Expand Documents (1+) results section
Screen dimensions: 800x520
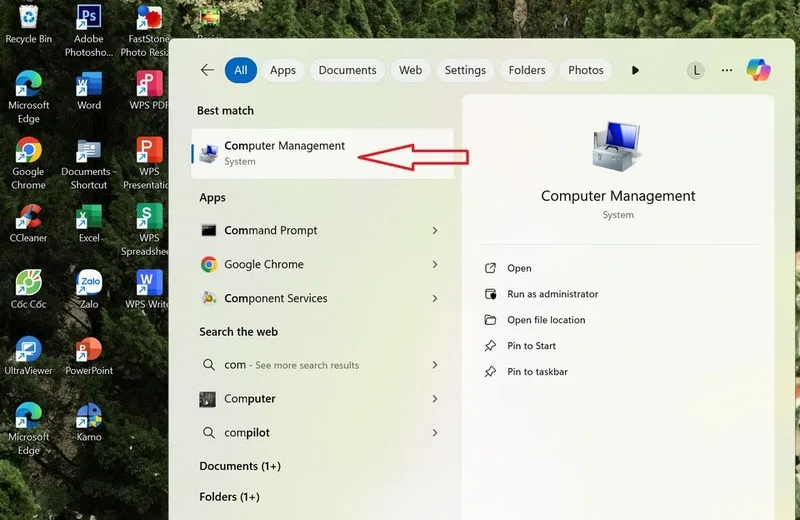tap(240, 466)
